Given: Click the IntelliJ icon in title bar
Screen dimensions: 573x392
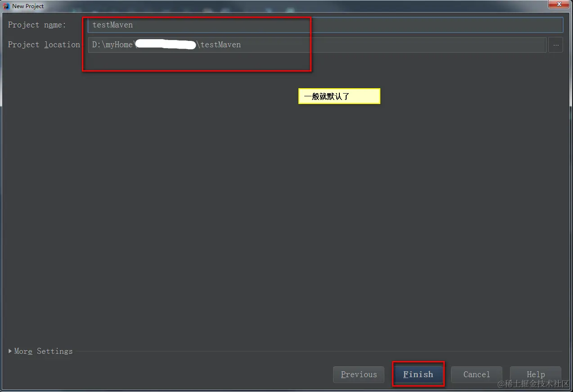Looking at the screenshot, I should (x=6, y=6).
